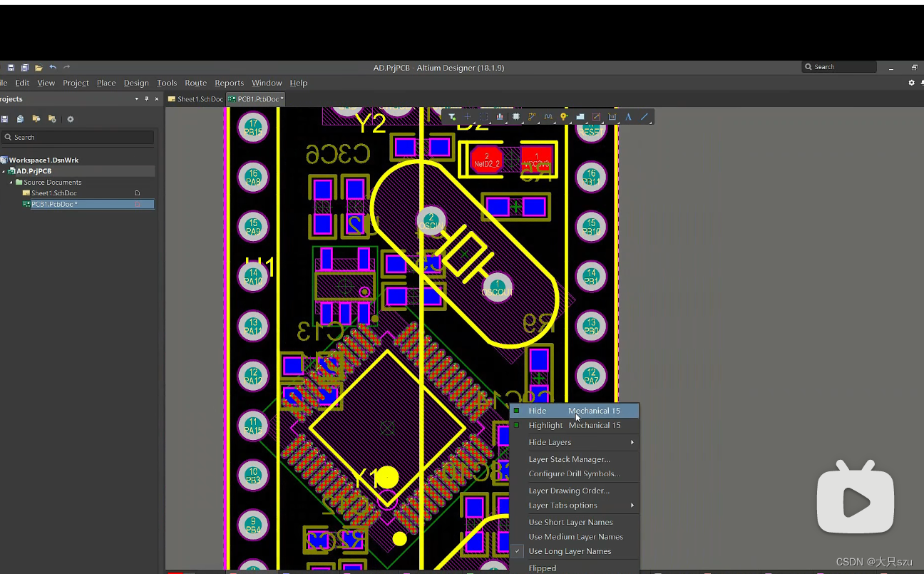Open the Help menu

tap(299, 83)
